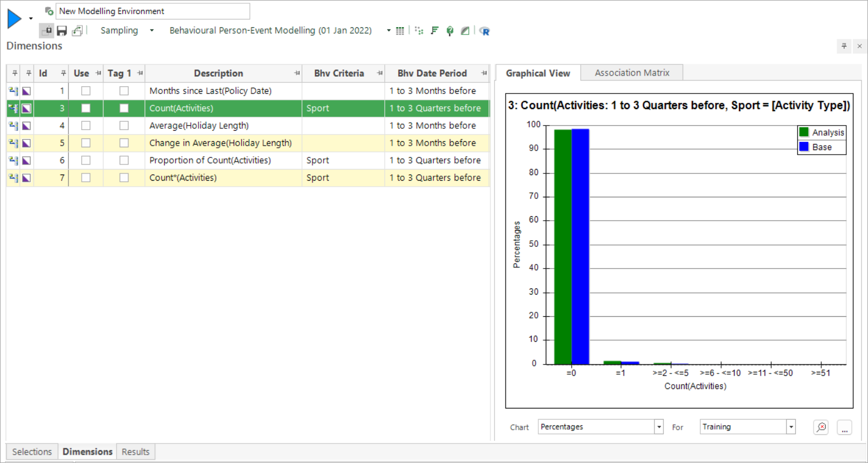The width and height of the screenshot is (868, 463).
Task: Click the green grid icon in toolbar
Action: coord(400,31)
